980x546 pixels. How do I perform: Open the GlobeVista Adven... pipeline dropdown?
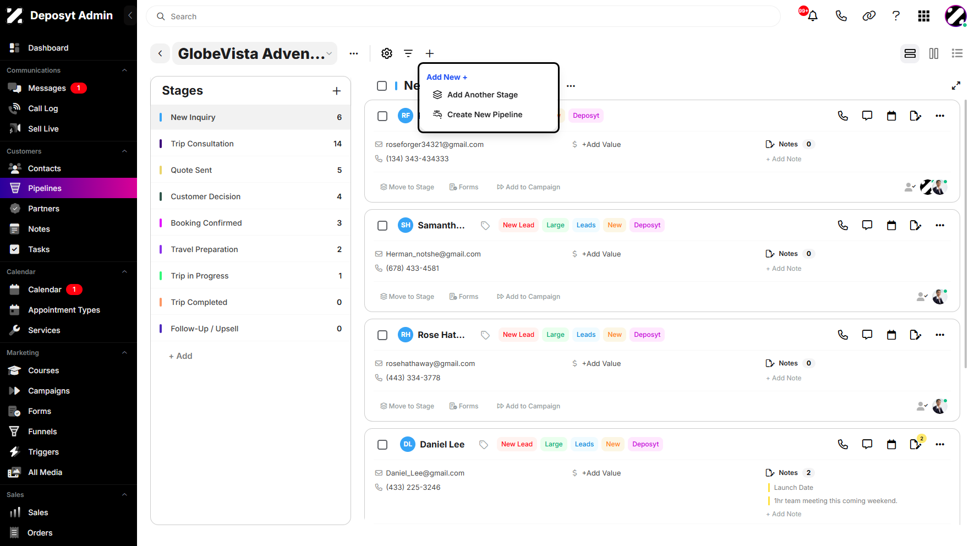255,53
